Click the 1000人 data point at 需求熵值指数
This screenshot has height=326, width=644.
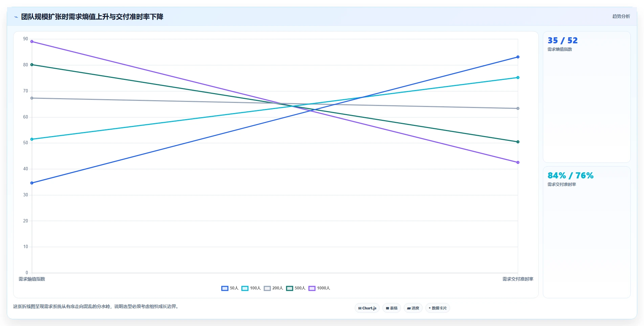point(32,42)
